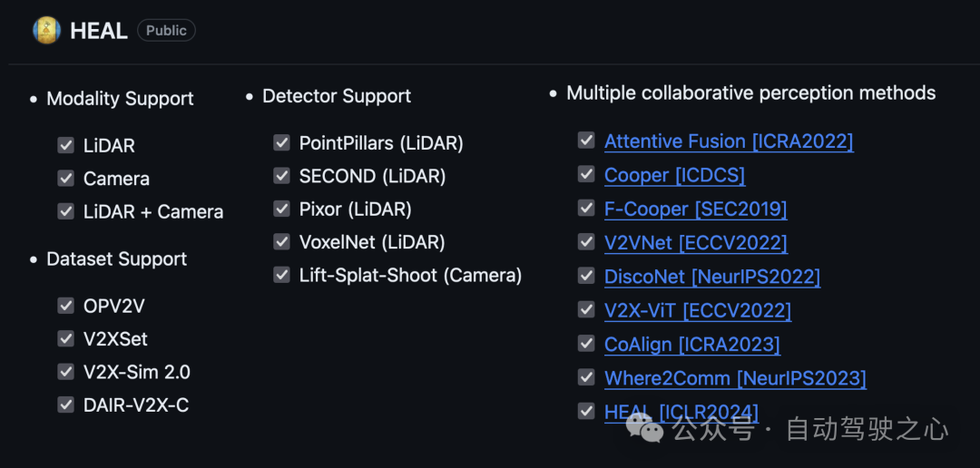
Task: Open the F-Cooper [SEC2019] link
Action: [695, 209]
